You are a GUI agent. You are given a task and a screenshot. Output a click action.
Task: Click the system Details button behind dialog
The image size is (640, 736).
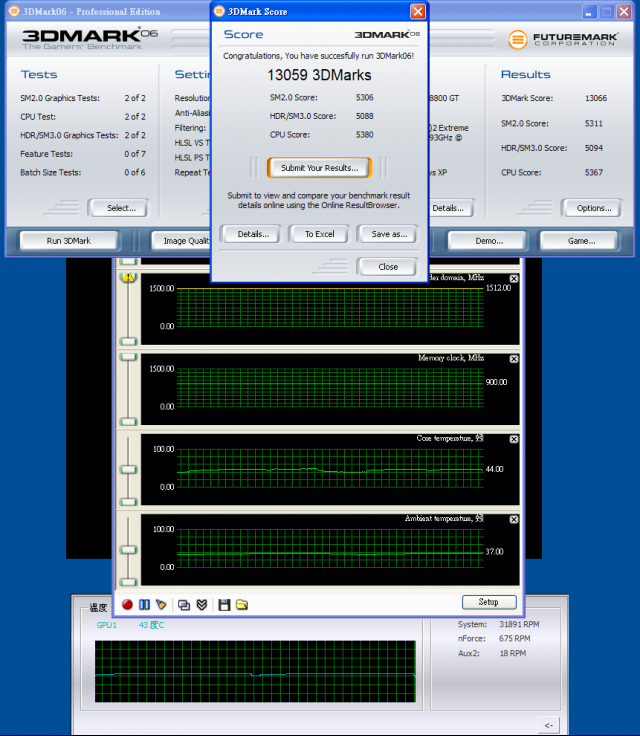tap(451, 208)
